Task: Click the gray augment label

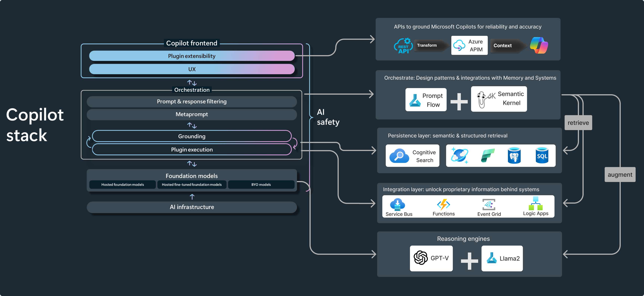Action: [x=620, y=175]
